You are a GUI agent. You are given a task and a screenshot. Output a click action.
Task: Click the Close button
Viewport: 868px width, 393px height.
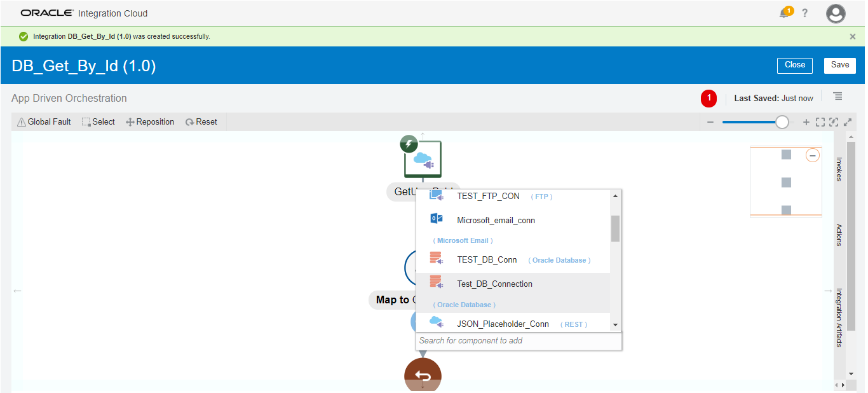[x=795, y=65]
